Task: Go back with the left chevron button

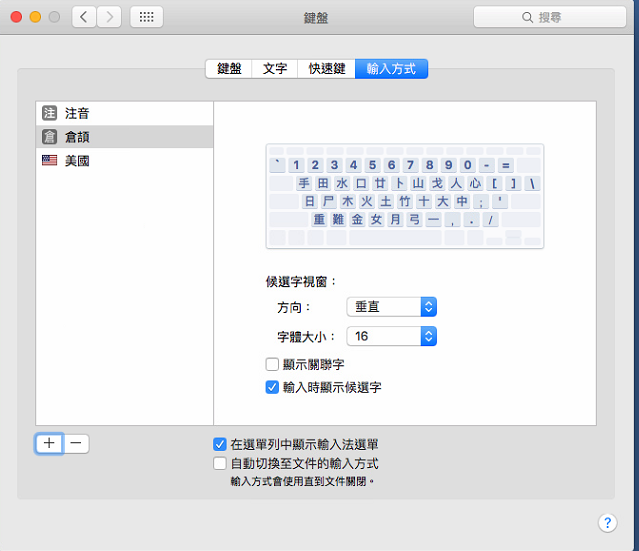Action: pyautogui.click(x=84, y=17)
